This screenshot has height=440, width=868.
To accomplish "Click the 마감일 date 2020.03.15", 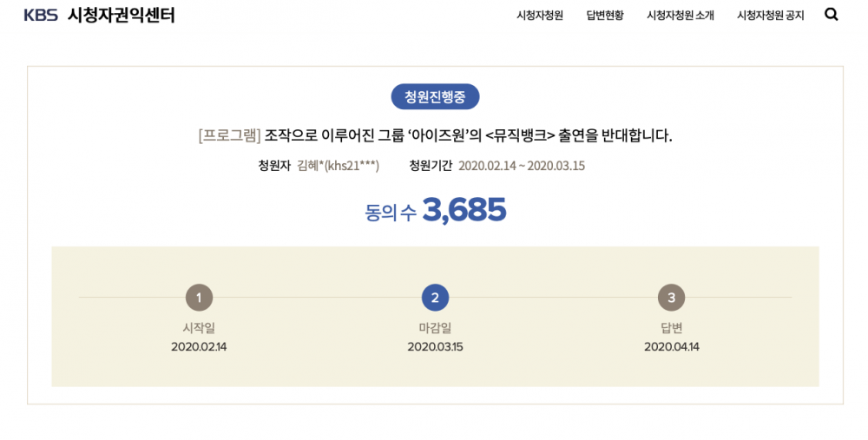I will [x=435, y=347].
